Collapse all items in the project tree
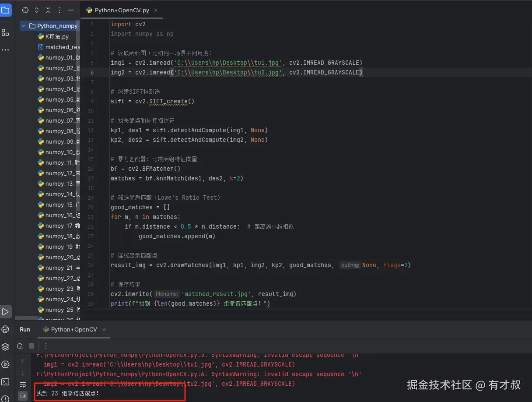This screenshot has height=402, width=532. point(48,10)
